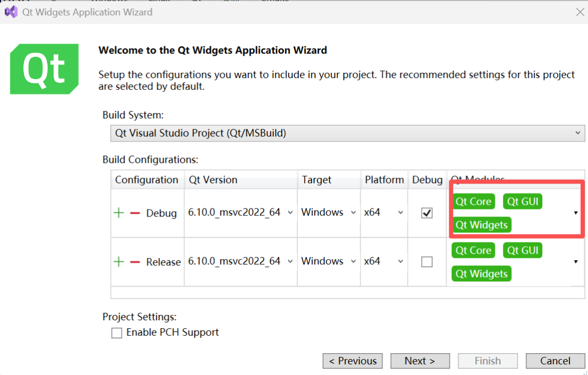Screen dimensions: 588x375
Task: Click the Welcome heading text
Action: coord(213,51)
